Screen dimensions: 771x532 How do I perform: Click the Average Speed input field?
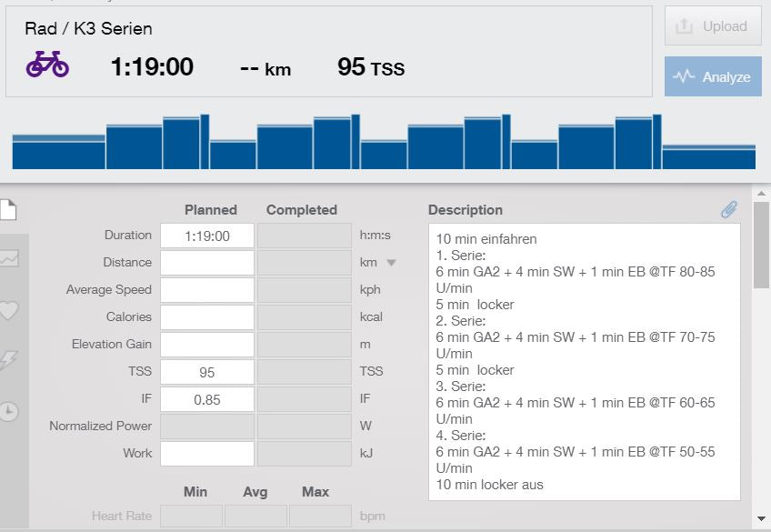click(x=209, y=289)
